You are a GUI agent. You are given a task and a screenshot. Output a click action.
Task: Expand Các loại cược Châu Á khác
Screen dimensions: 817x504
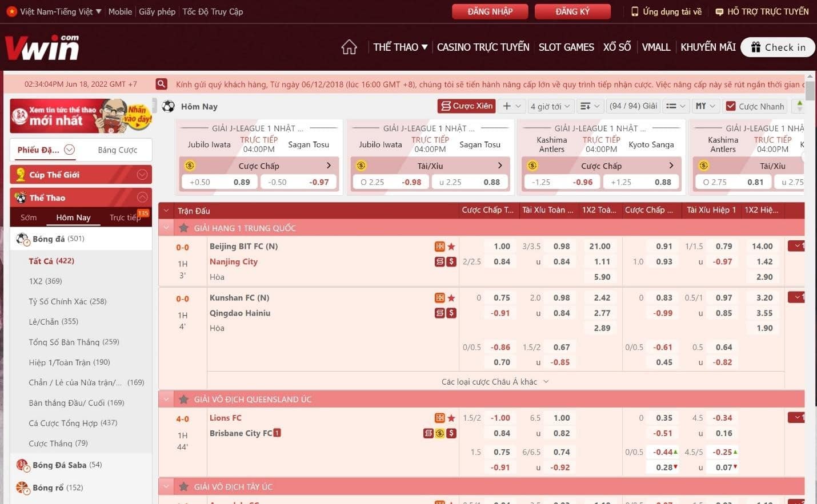point(495,382)
